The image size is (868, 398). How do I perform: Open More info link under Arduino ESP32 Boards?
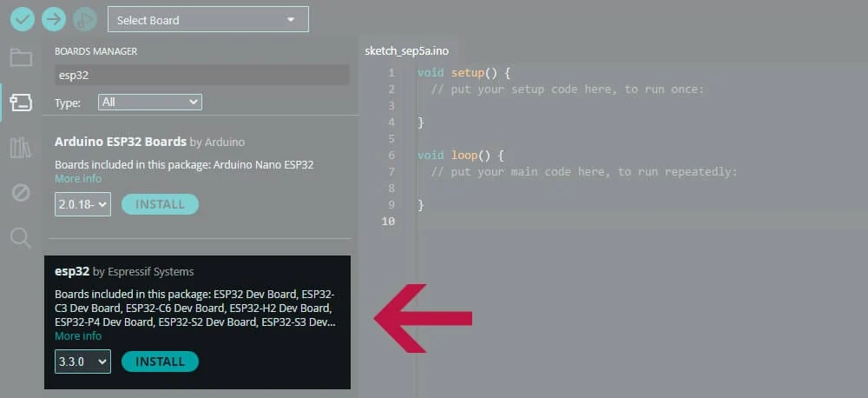pyautogui.click(x=78, y=179)
